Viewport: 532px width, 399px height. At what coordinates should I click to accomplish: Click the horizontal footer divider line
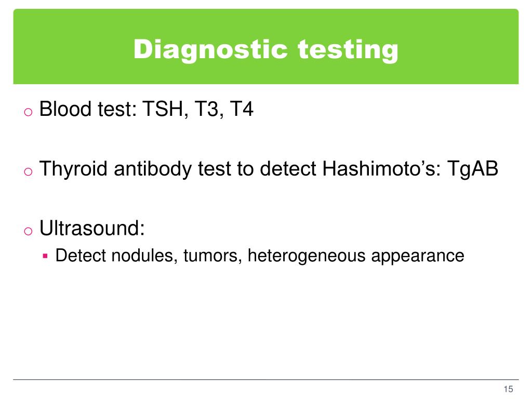coord(265,379)
